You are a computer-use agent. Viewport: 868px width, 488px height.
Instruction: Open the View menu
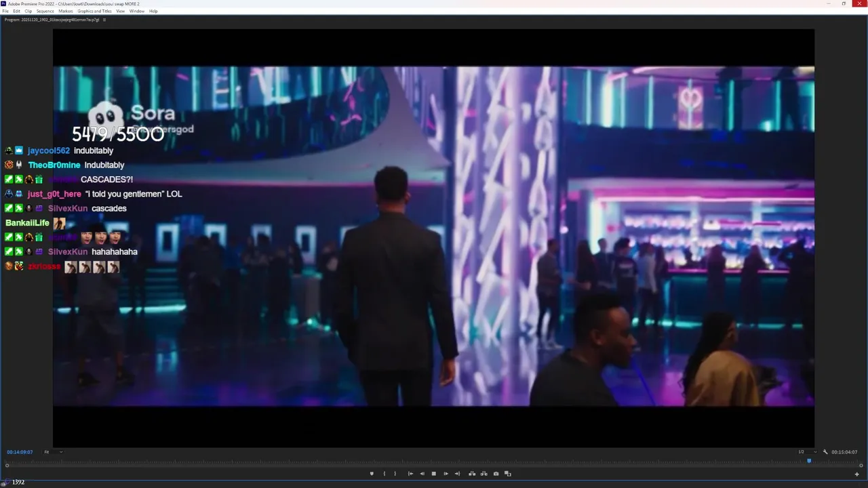[120, 12]
